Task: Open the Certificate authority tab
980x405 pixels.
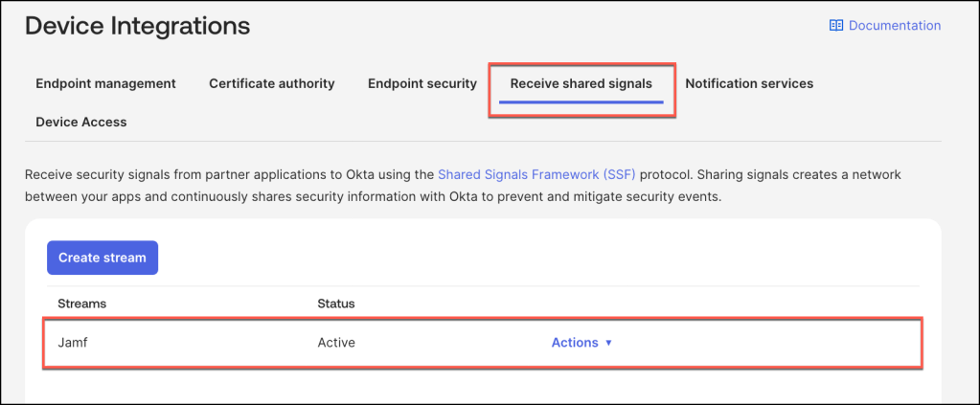Action: click(x=272, y=83)
